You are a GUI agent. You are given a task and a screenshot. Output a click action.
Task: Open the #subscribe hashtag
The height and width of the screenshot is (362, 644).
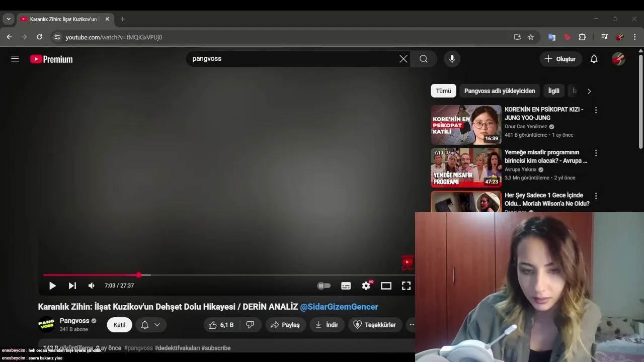216,348
